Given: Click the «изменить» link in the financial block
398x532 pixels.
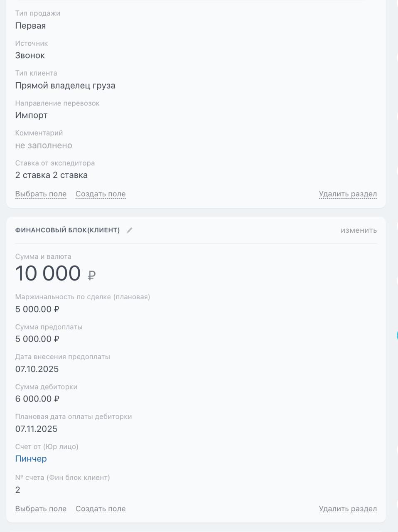Looking at the screenshot, I should click(x=359, y=230).
